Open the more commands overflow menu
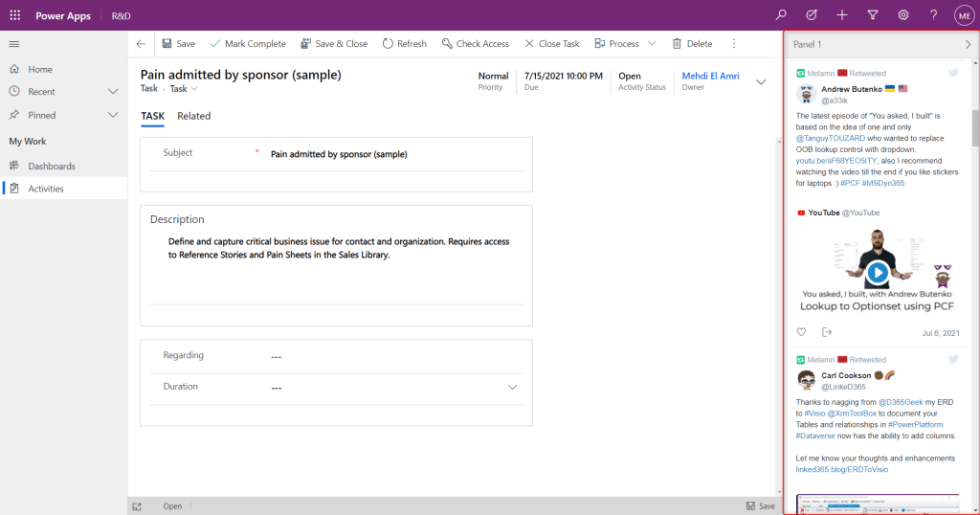 click(x=734, y=44)
